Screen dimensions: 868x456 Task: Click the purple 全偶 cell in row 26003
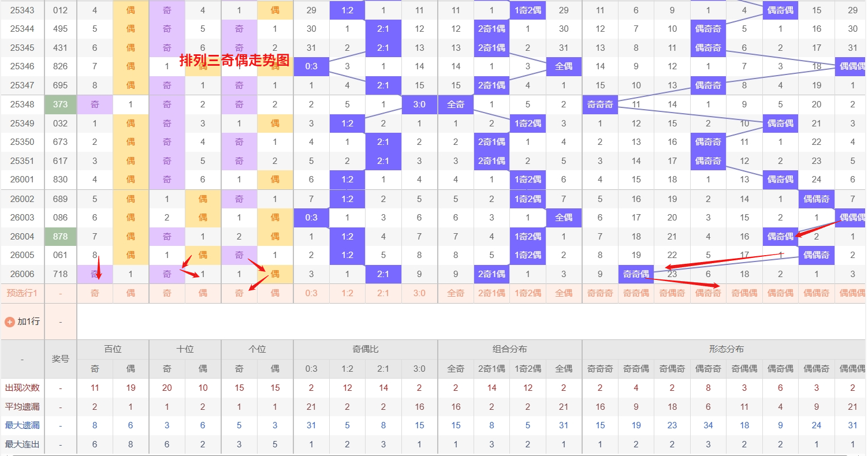[x=564, y=218]
